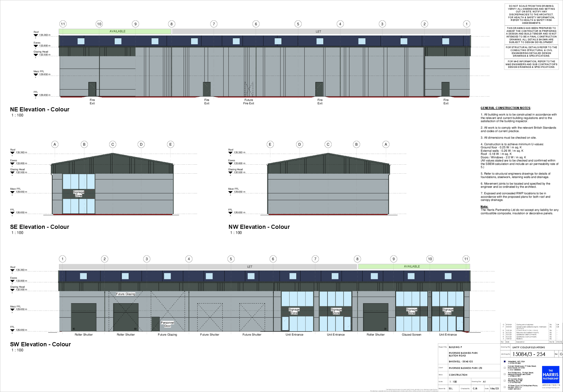Screen dimensions: 563x392
Task: Click the FOR M+E INFORMATION note box
Action: click(531, 64)
